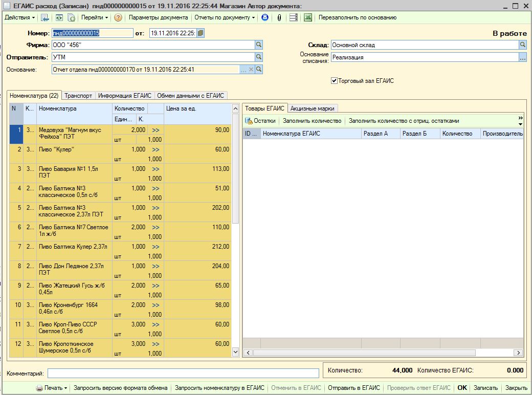This screenshot has height=395, width=532.
Task: Click the magnifier in the Основание field
Action: coord(258,69)
